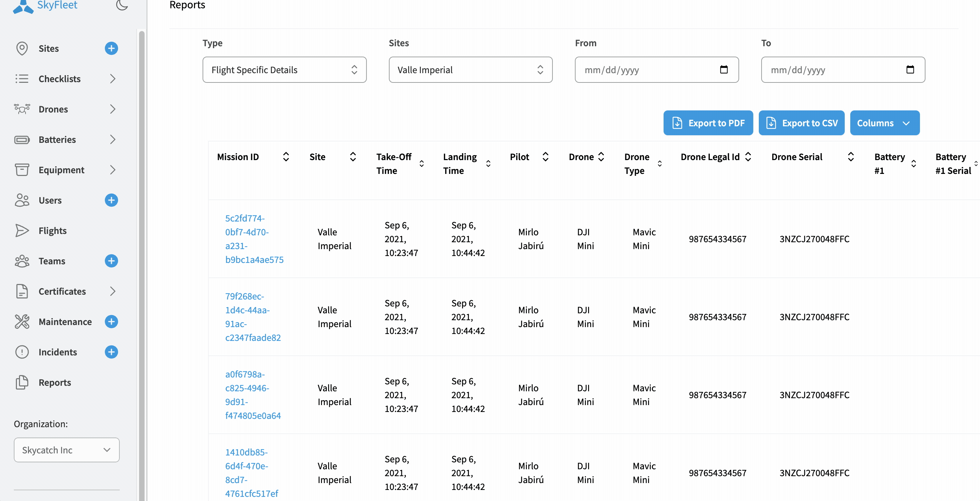Image resolution: width=980 pixels, height=501 pixels.
Task: Open mission 5c2fd774-0bf7-4d70-a231-b9bc1a4ae575
Action: coord(254,239)
